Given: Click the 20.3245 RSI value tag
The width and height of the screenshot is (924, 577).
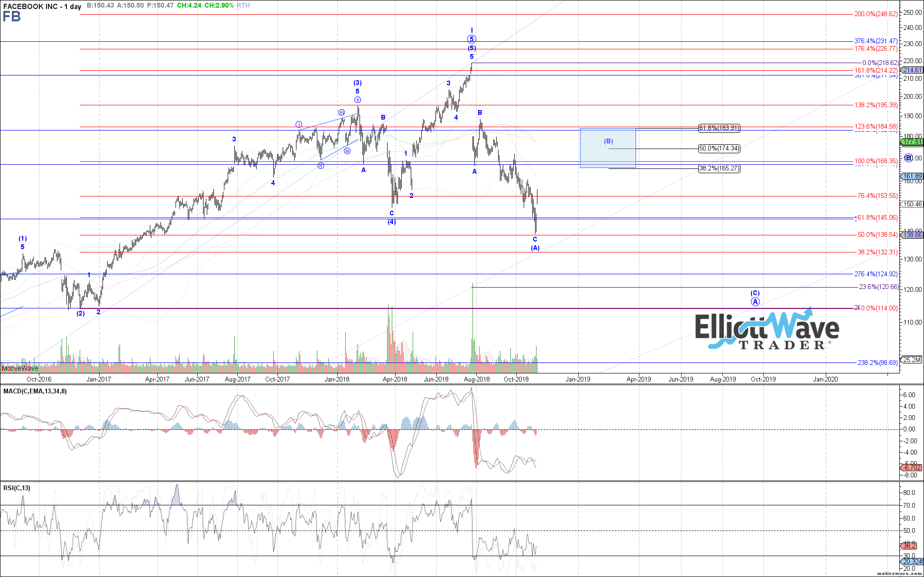Looking at the screenshot, I should tap(912, 562).
